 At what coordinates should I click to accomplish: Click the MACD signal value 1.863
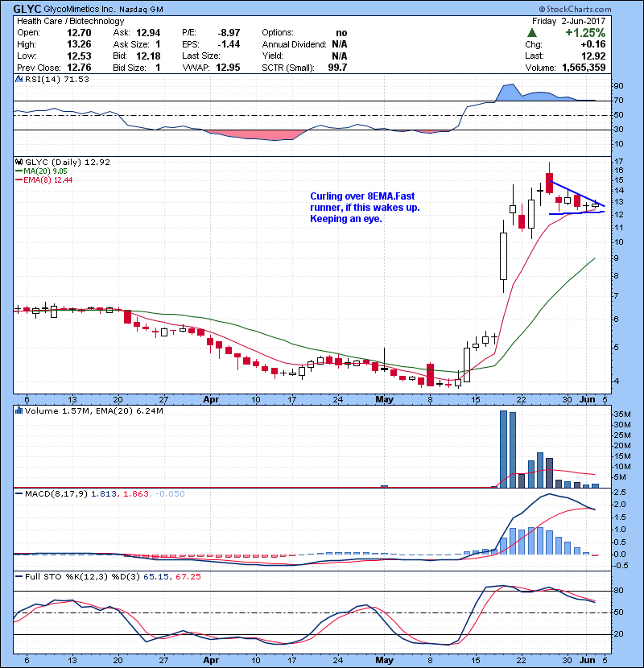(x=136, y=494)
